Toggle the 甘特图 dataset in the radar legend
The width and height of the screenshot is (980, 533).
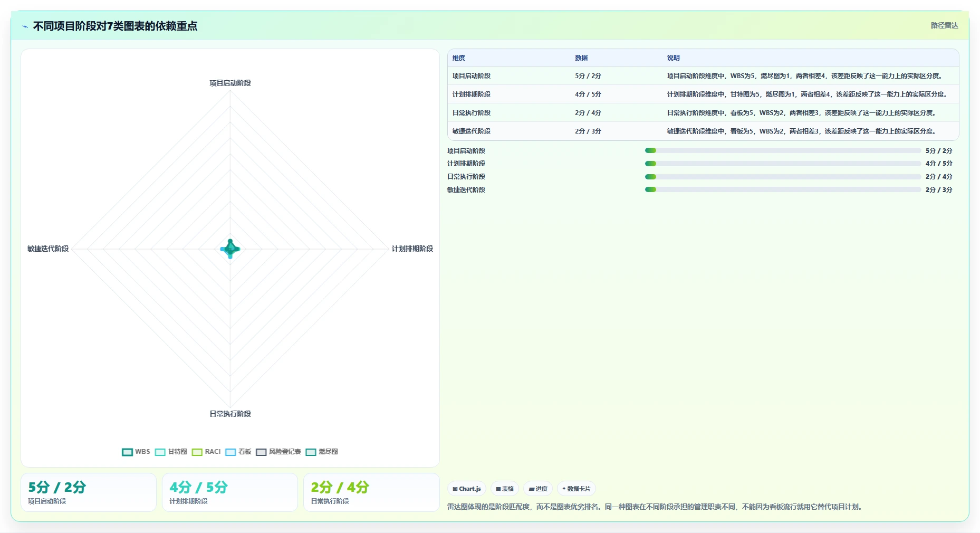pyautogui.click(x=171, y=452)
